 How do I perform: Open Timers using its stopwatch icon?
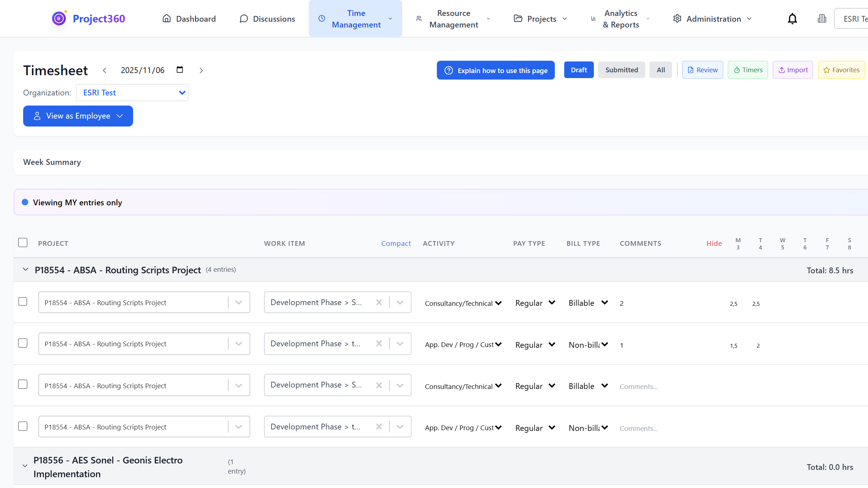click(x=737, y=70)
